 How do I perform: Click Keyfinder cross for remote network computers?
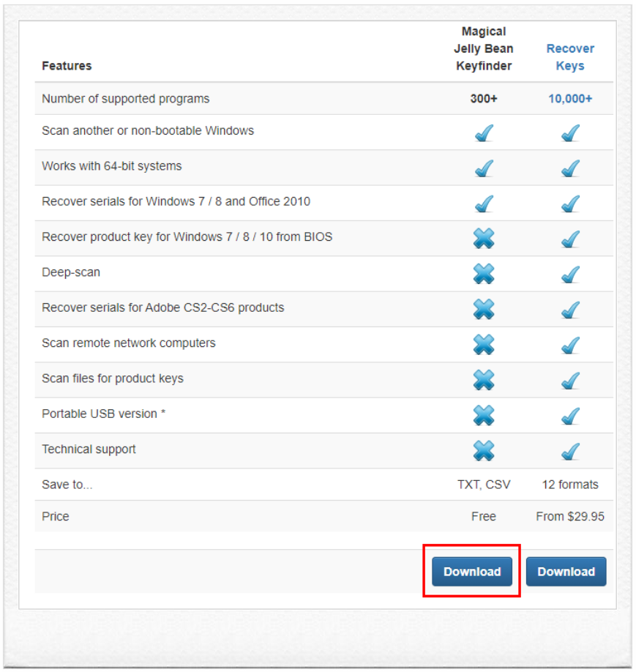click(484, 345)
